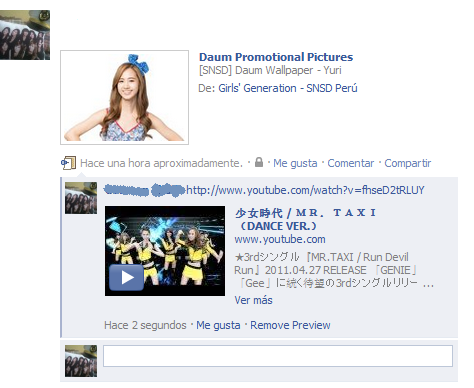The width and height of the screenshot is (474, 388).
Task: Click the profile picture at the top left
Action: pyautogui.click(x=25, y=35)
